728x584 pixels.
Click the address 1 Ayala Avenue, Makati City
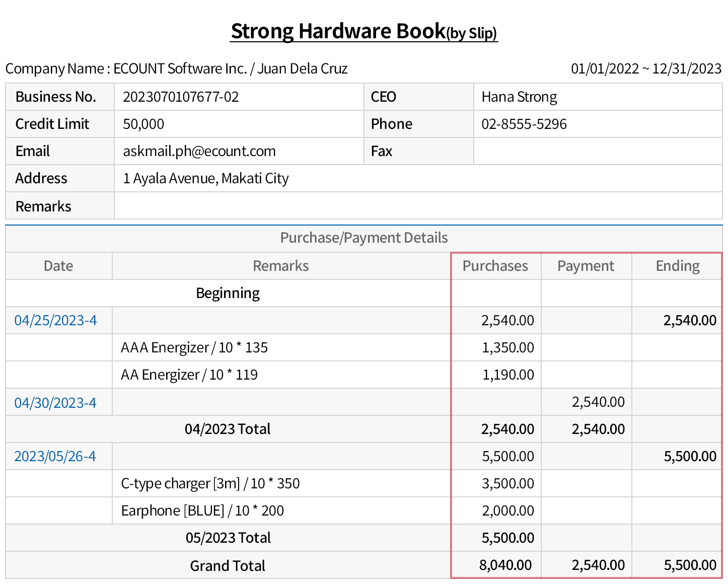pyautogui.click(x=206, y=179)
